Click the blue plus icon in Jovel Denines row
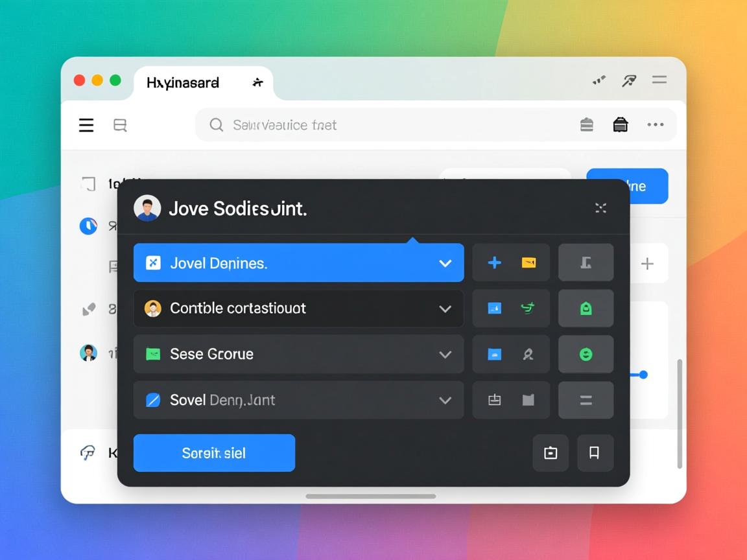This screenshot has height=560, width=747. click(x=494, y=262)
